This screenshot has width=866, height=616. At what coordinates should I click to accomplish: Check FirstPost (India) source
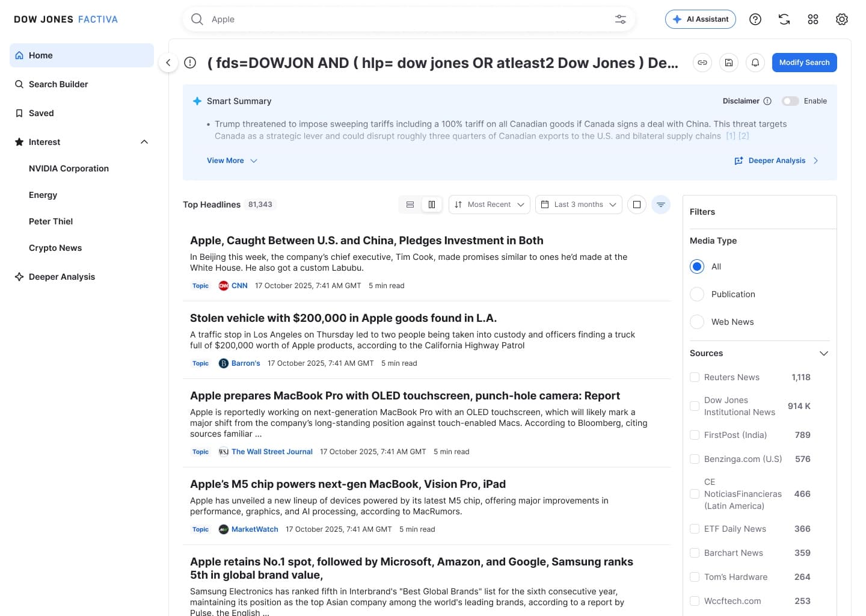point(695,435)
